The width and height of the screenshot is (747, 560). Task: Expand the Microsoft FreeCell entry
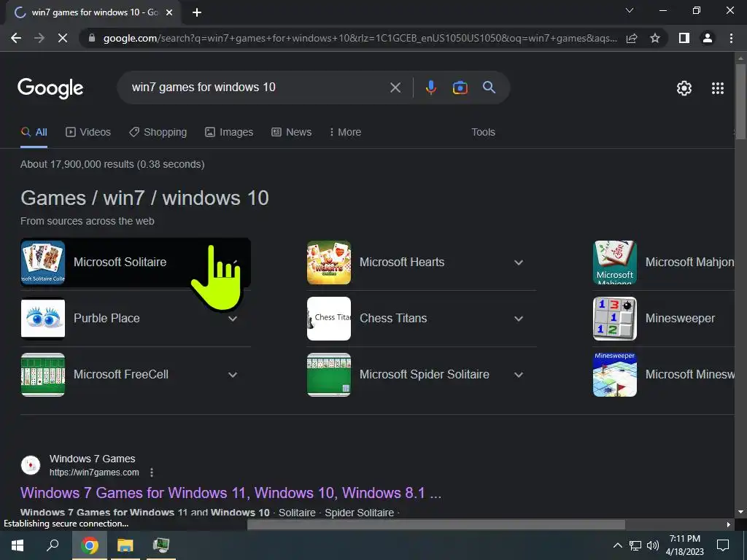pyautogui.click(x=233, y=376)
